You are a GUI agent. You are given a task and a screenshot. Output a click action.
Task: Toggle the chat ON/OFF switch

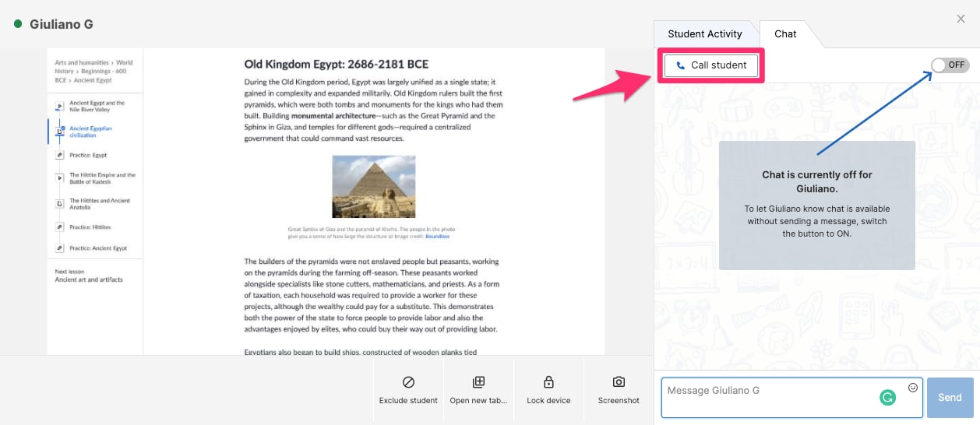(x=950, y=65)
